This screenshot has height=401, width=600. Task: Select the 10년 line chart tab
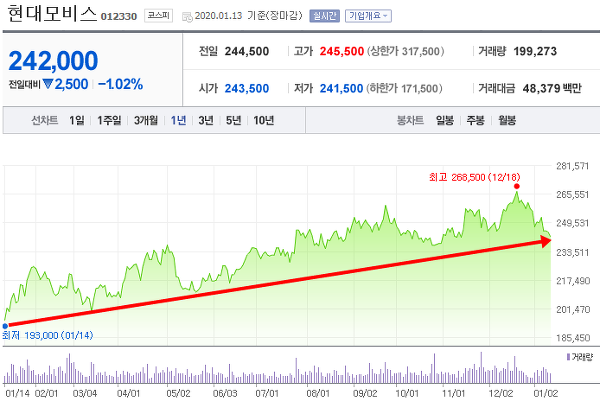pyautogui.click(x=264, y=121)
